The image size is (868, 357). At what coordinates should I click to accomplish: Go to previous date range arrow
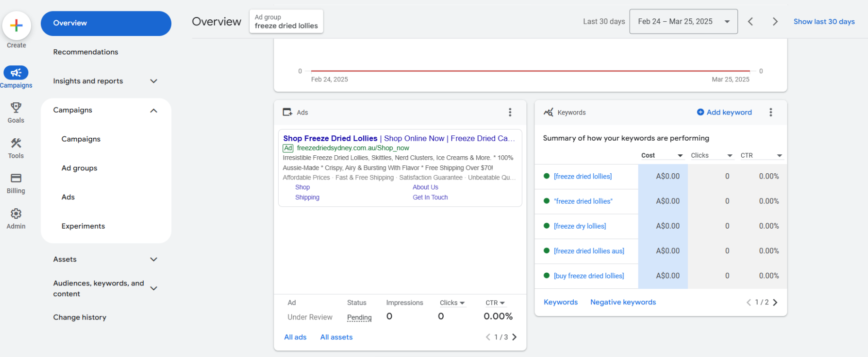coord(750,22)
